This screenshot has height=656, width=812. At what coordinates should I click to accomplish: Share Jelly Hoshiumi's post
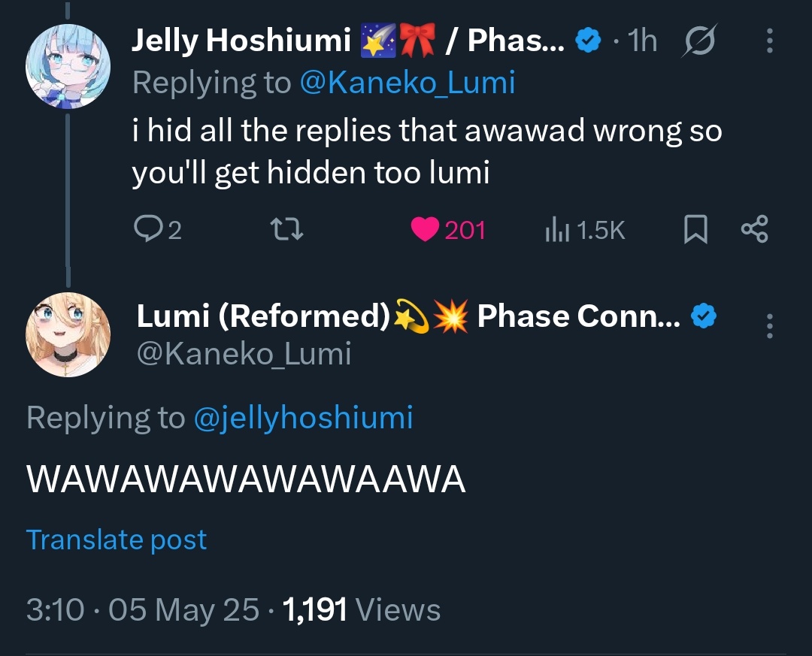tap(754, 230)
